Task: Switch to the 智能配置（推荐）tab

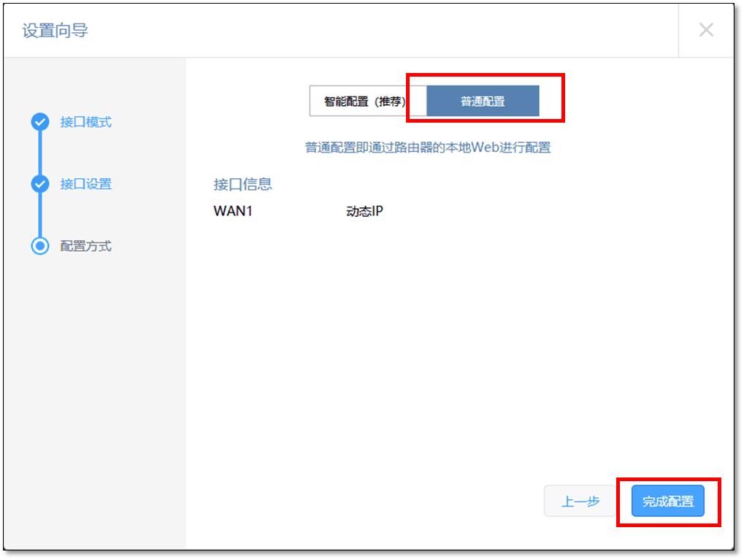Action: coord(363,100)
